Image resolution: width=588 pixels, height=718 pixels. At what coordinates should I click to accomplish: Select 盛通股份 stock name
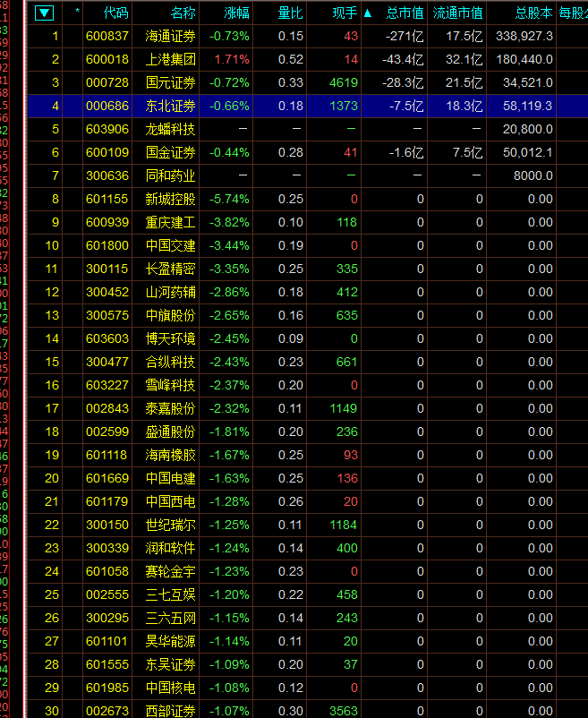(x=170, y=432)
